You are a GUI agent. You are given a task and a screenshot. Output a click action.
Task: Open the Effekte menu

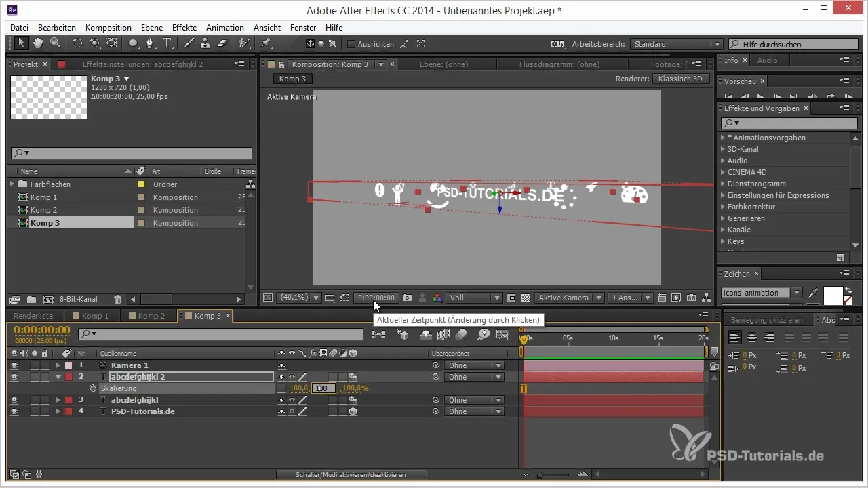click(184, 28)
